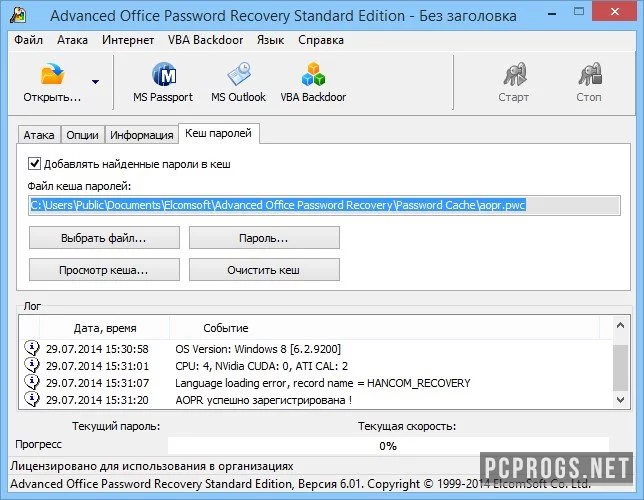The image size is (644, 500).
Task: Expand the Открыть dropdown arrow
Action: pos(95,82)
